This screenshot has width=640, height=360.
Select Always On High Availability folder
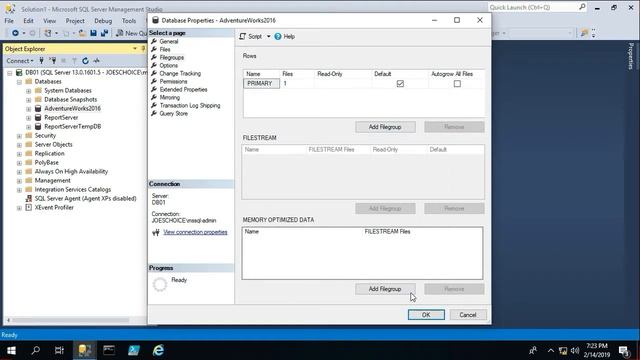point(71,171)
